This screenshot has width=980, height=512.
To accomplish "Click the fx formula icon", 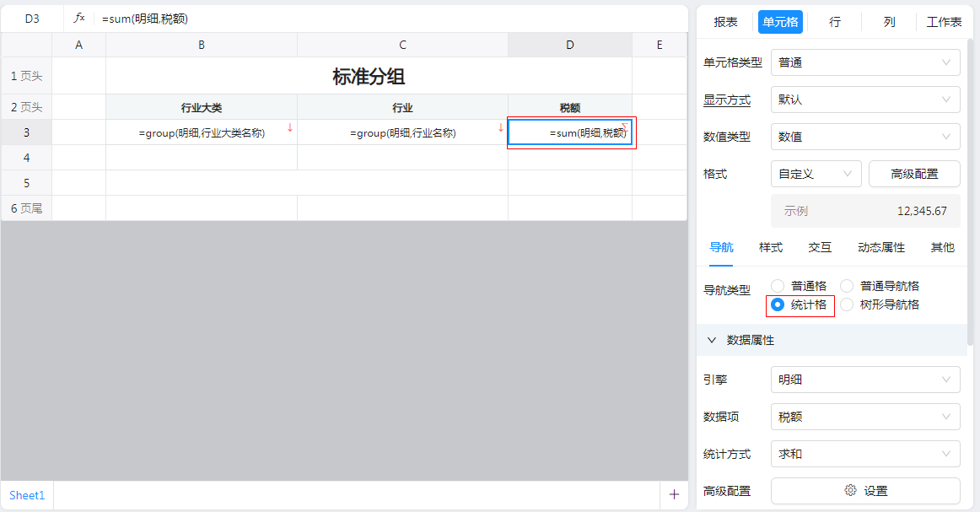I will [x=79, y=18].
